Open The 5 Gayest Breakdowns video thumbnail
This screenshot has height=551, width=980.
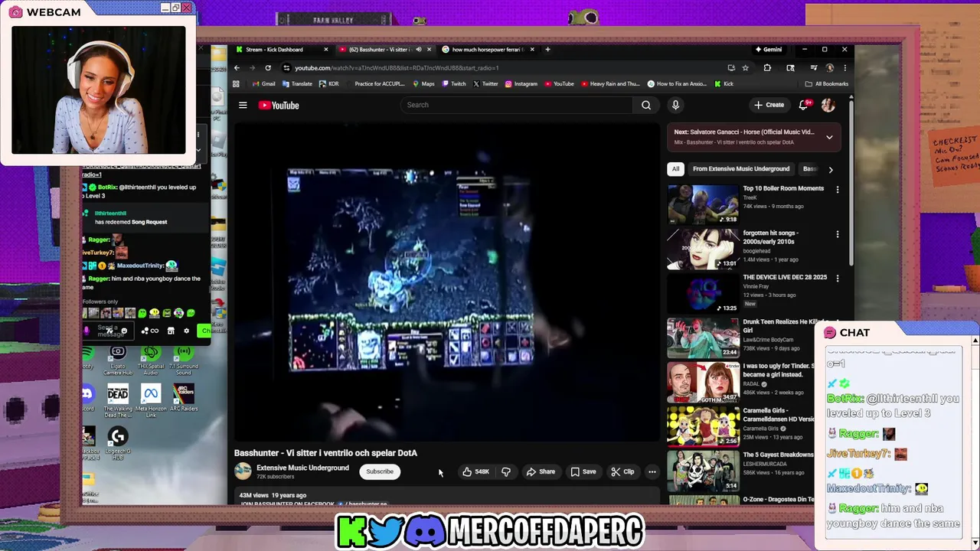tap(703, 471)
